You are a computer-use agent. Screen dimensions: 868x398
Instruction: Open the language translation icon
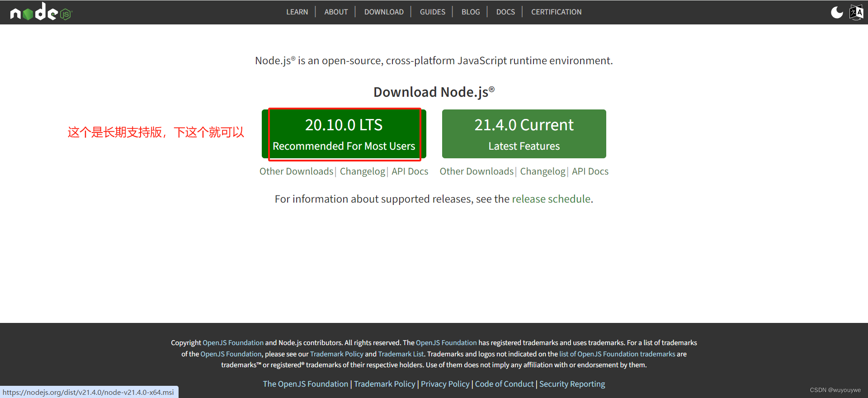[x=856, y=12]
